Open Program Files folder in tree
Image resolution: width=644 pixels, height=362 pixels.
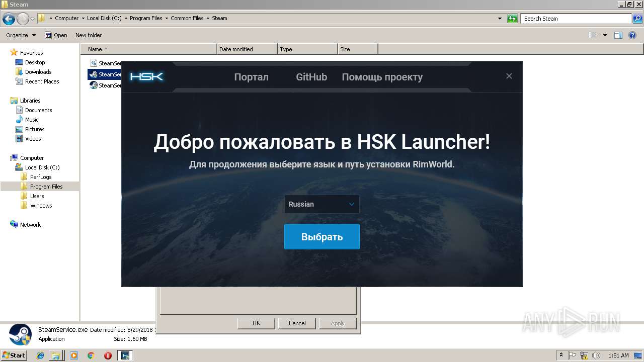tap(46, 187)
